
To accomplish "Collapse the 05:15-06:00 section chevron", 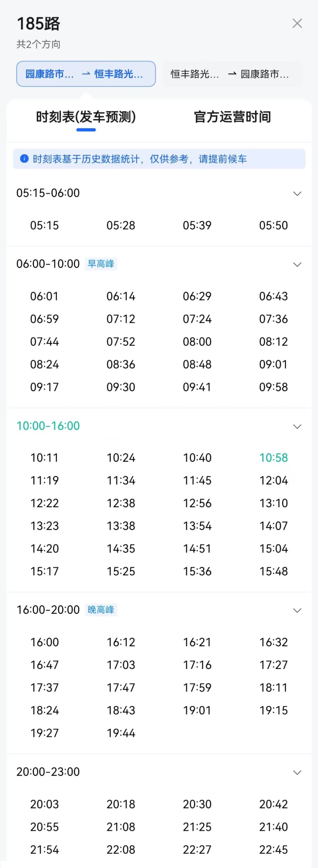I will (297, 193).
